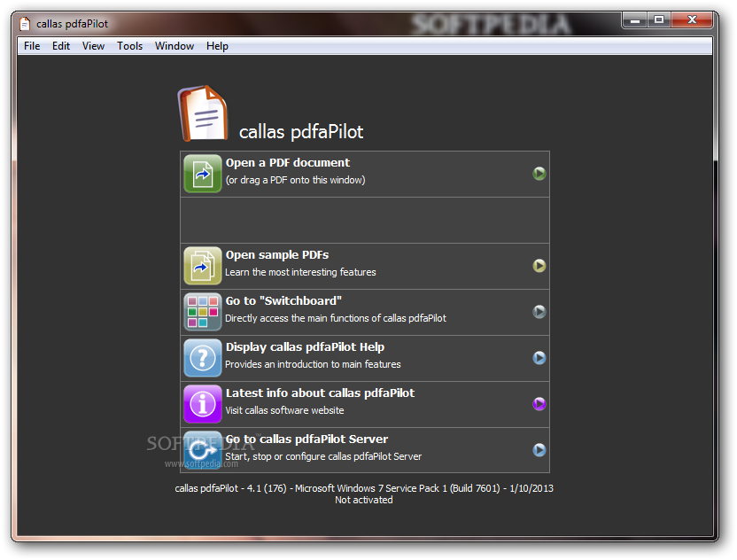Click the colorful Switchboard grid icon
This screenshot has height=560, width=737.
tap(203, 312)
